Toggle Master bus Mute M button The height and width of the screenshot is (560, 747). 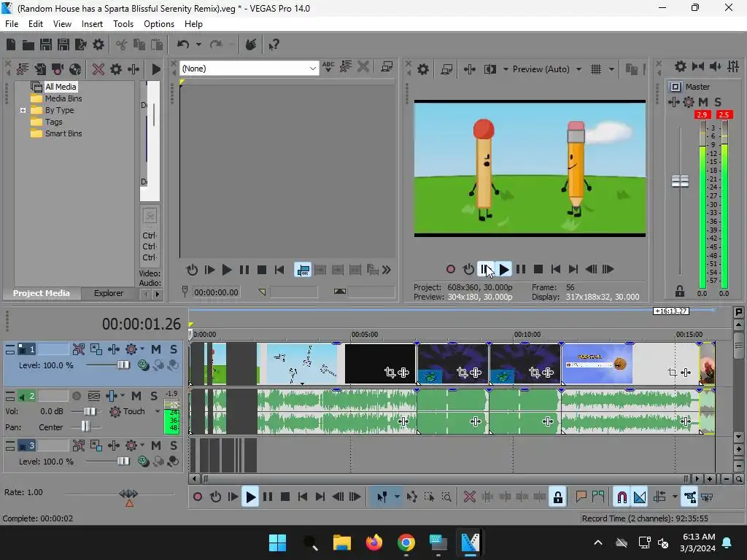point(703,102)
